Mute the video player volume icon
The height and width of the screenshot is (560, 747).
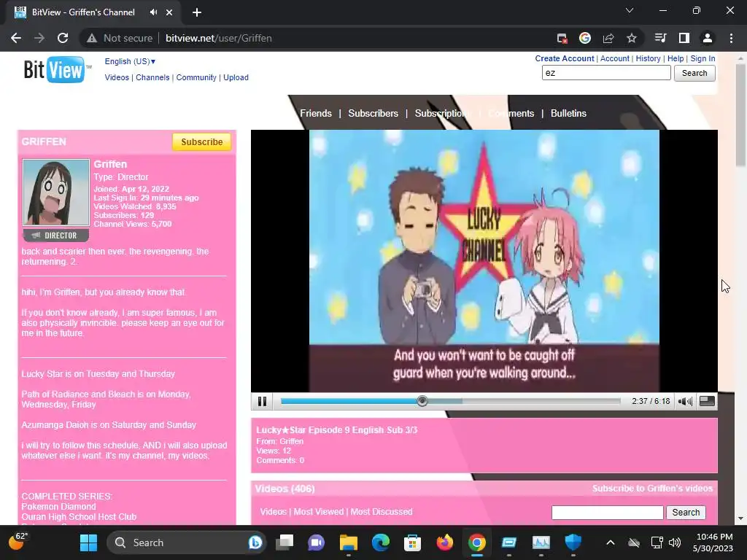(685, 402)
